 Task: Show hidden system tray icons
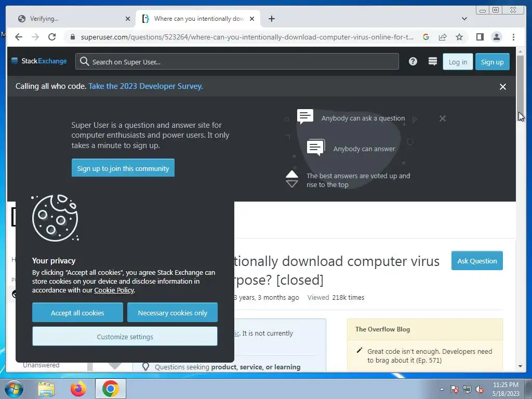pyautogui.click(x=442, y=389)
